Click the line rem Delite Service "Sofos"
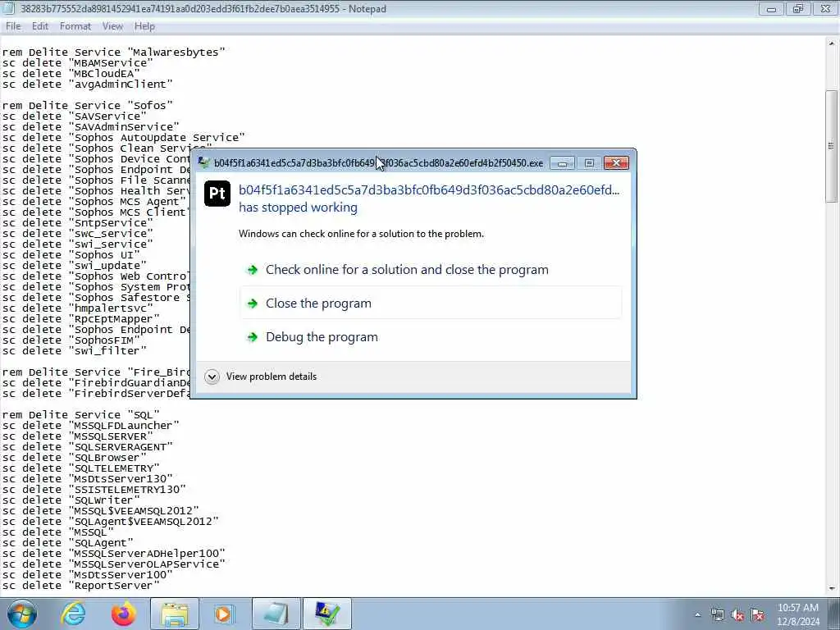840x630 pixels. pyautogui.click(x=87, y=106)
